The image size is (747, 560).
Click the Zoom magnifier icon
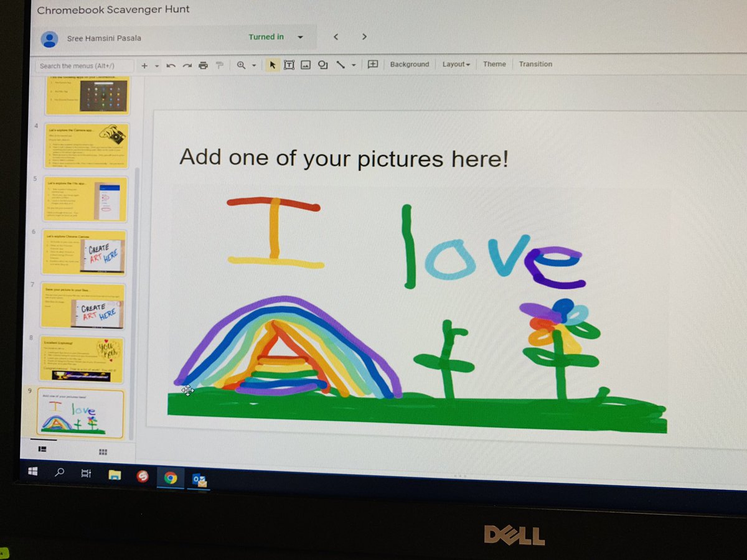pyautogui.click(x=240, y=64)
